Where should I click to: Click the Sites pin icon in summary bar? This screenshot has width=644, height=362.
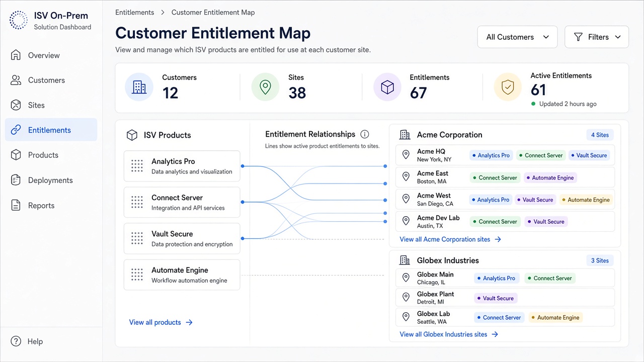(x=265, y=87)
